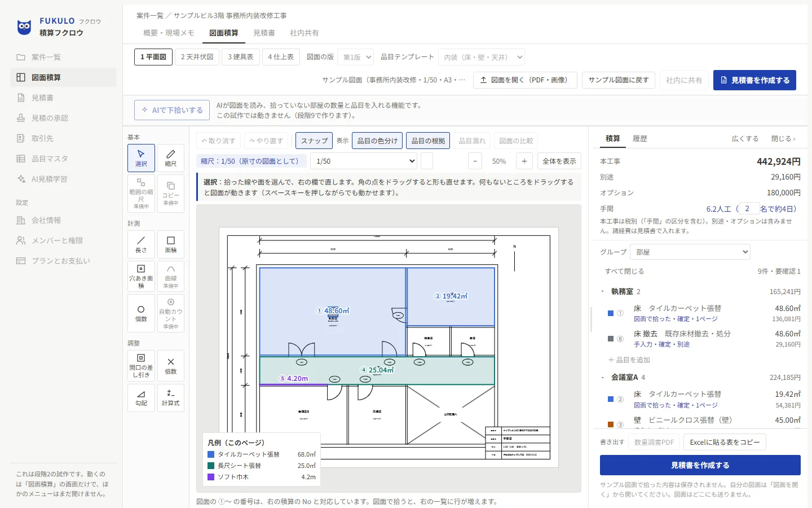Select the 倍数 multiplier tool
This screenshot has height=508, width=812.
171,366
